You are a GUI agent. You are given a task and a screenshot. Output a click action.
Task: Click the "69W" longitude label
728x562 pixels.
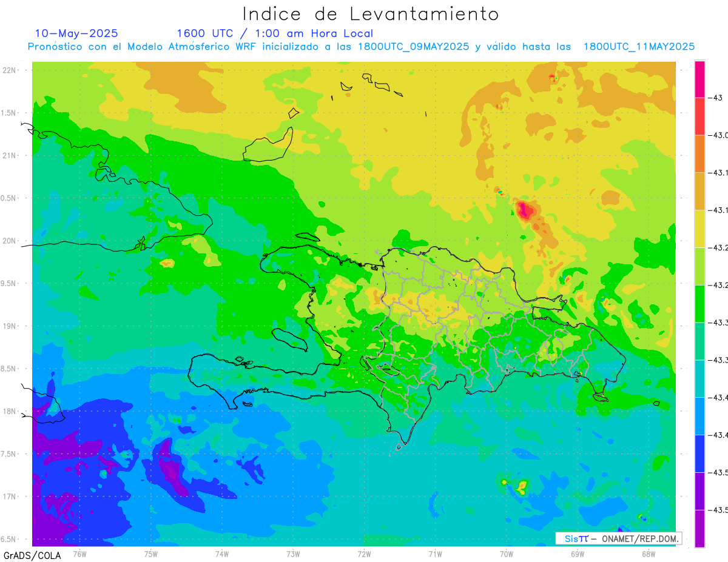(578, 554)
